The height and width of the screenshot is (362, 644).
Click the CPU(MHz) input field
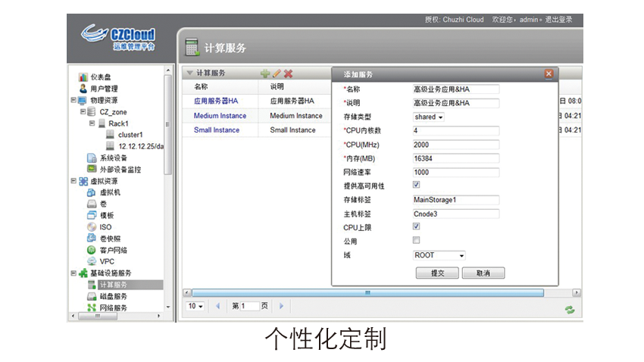[456, 145]
